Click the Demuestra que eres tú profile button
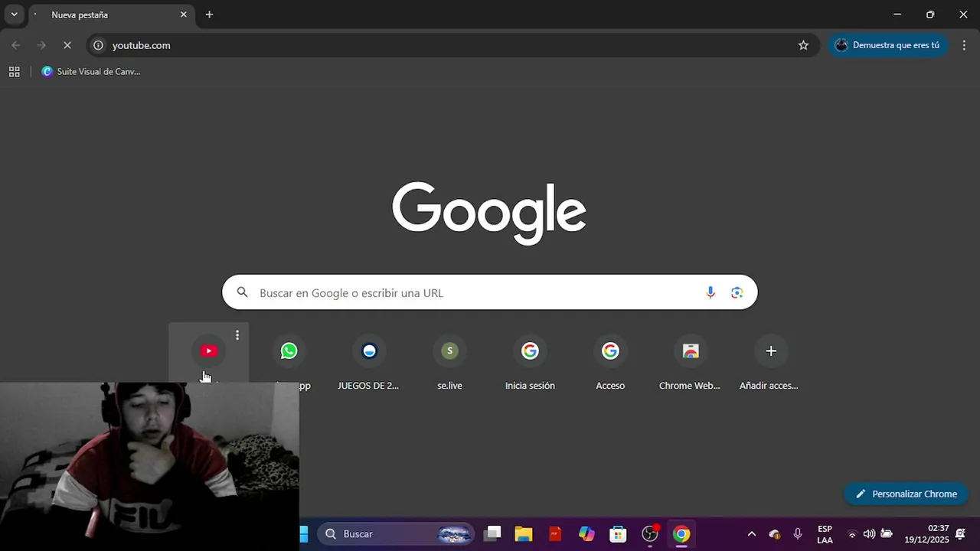This screenshot has width=980, height=551. pyautogui.click(x=888, y=45)
